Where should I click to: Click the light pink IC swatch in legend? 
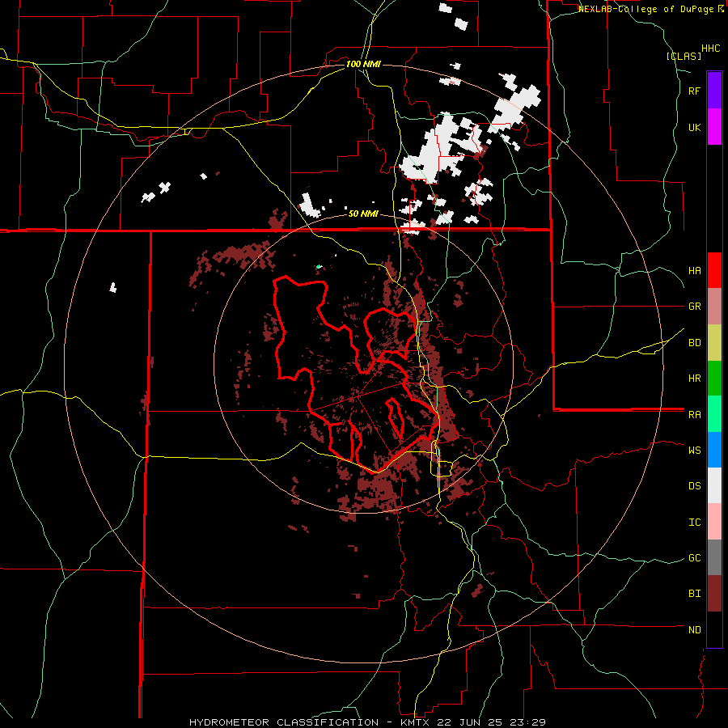click(714, 522)
